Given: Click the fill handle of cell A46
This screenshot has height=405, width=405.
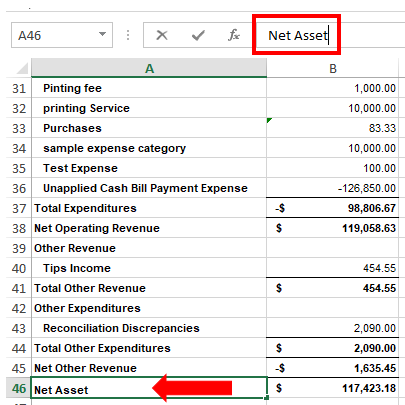Looking at the screenshot, I should [266, 398].
